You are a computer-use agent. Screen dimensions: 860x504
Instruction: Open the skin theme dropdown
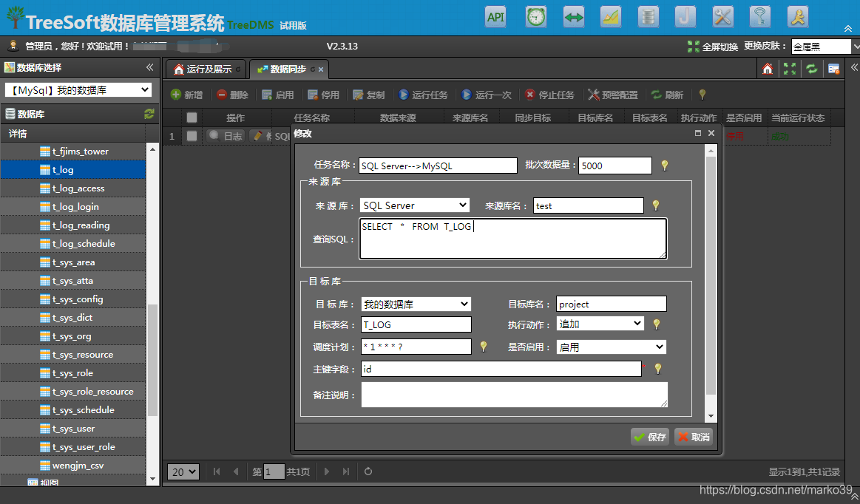[x=825, y=47]
